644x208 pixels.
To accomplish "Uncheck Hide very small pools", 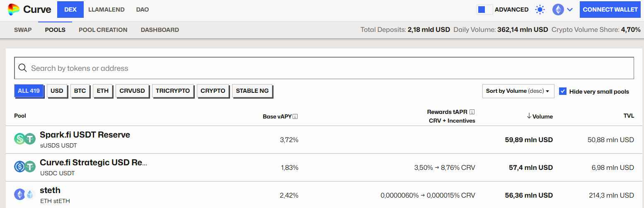I will coord(563,91).
